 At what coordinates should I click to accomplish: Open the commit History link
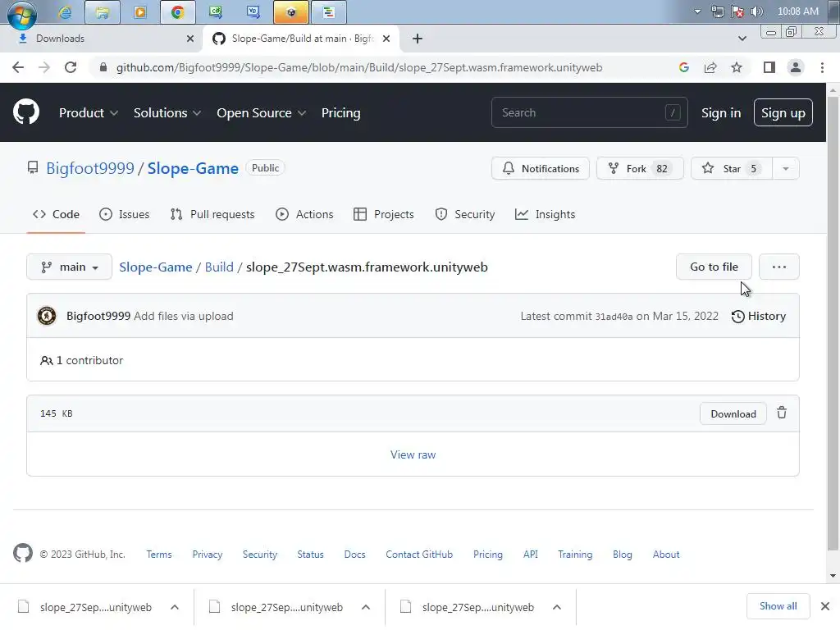pyautogui.click(x=759, y=316)
